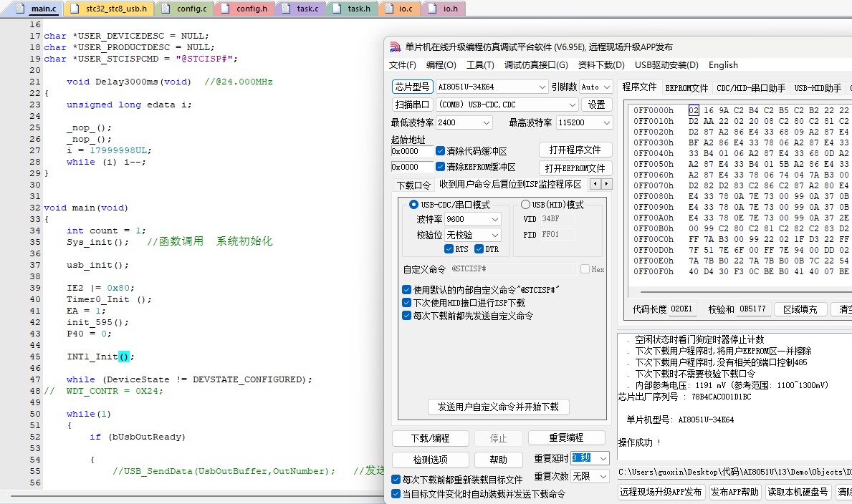Switch the interface language to English
852x504 pixels.
pos(723,65)
